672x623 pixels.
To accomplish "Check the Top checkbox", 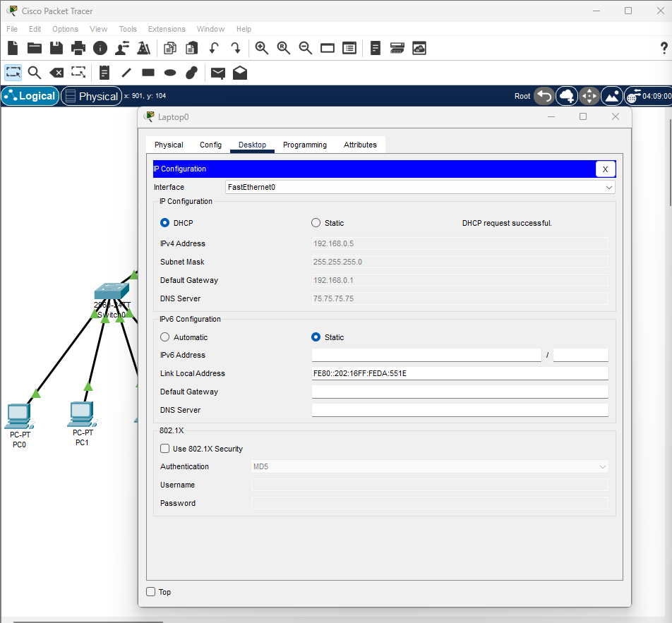I will (x=150, y=592).
